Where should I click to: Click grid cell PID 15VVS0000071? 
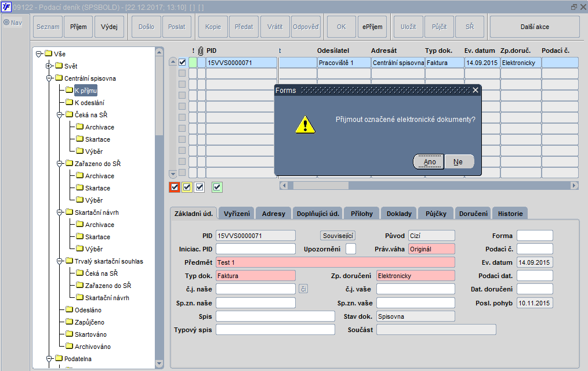pos(241,62)
